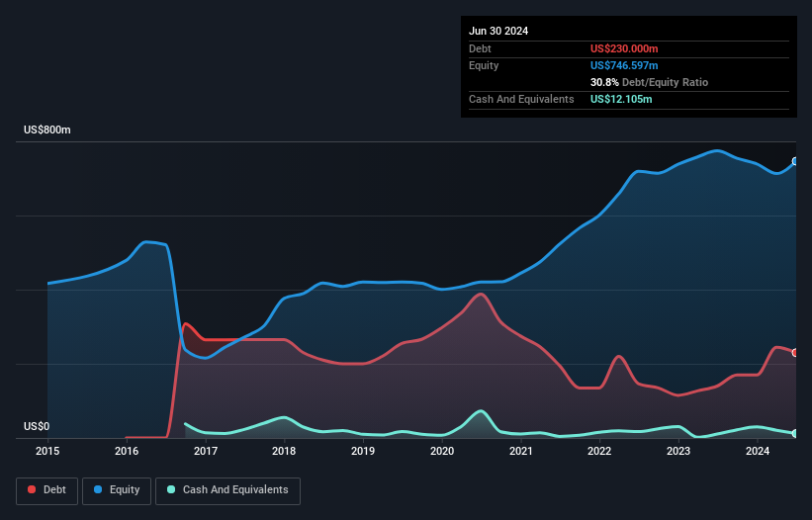The width and height of the screenshot is (812, 520).
Task: Select the 2015 x-axis label
Action: pos(47,451)
